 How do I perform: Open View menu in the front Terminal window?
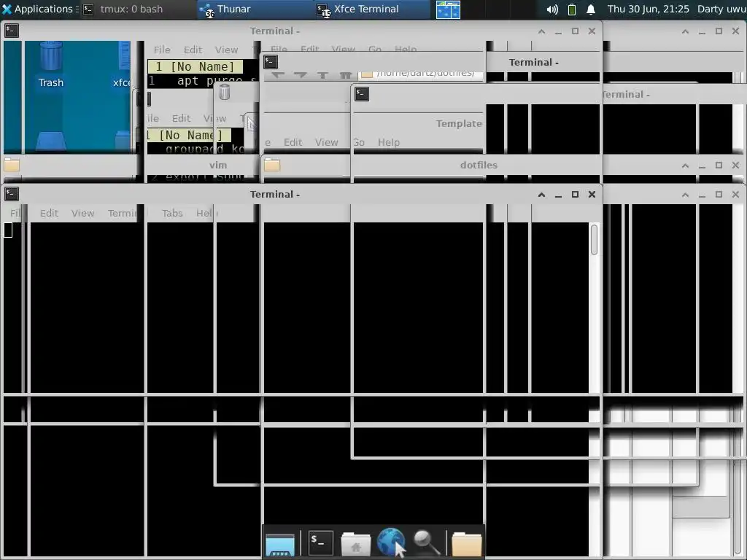pyautogui.click(x=83, y=214)
